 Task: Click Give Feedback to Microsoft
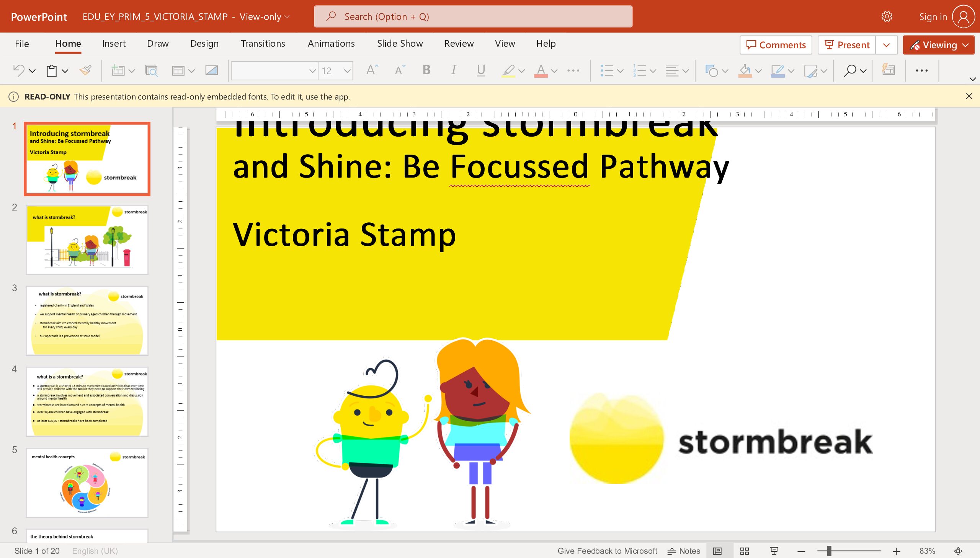(607, 551)
